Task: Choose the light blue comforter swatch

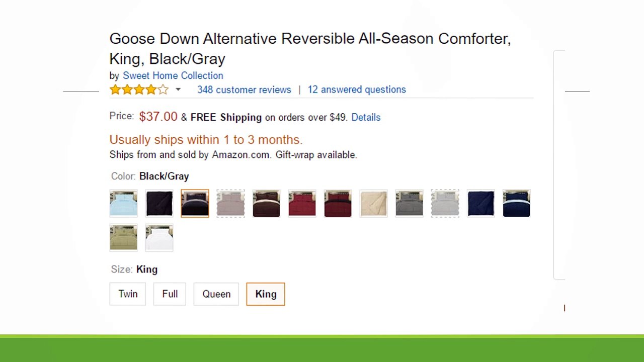Action: tap(123, 204)
